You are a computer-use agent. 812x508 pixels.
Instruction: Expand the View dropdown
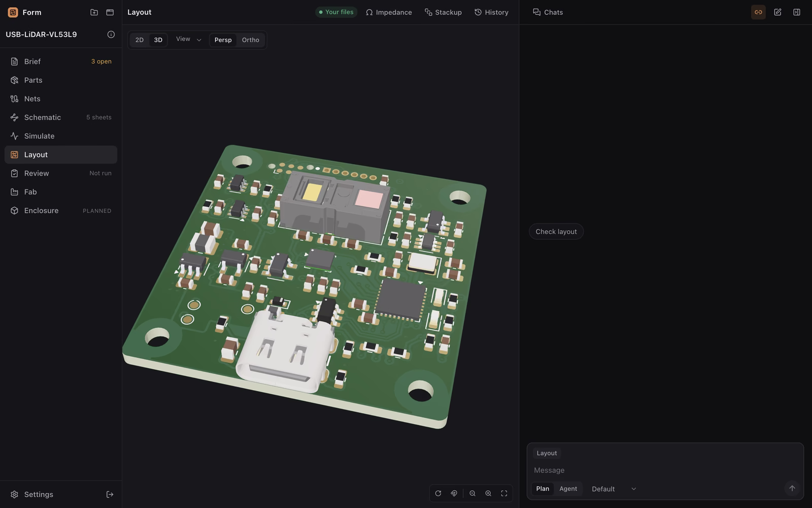click(x=188, y=40)
